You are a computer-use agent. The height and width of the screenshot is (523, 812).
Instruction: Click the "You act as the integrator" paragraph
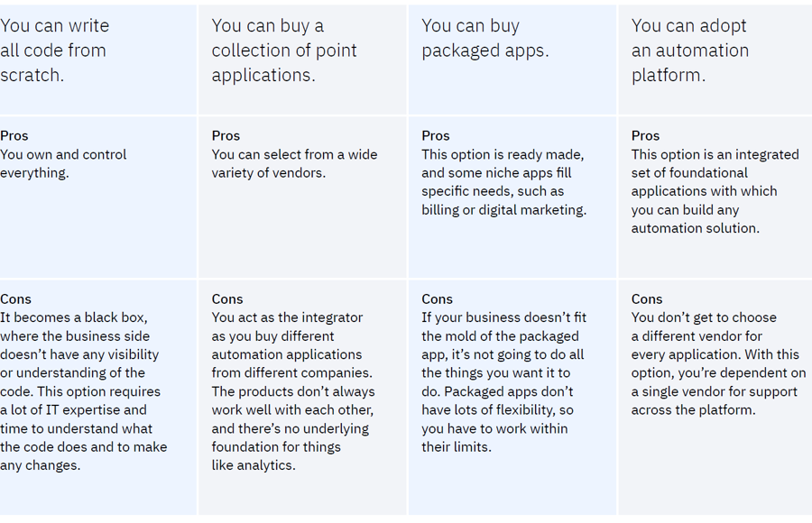coord(292,391)
